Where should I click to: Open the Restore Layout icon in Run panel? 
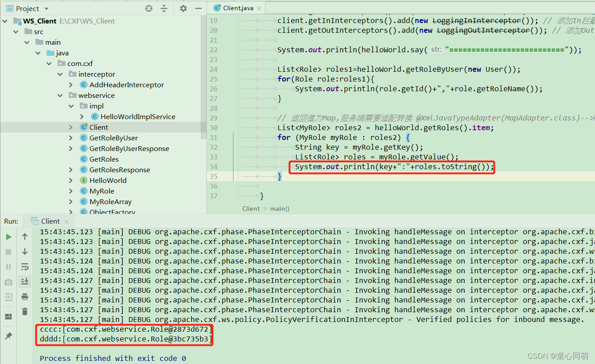point(8,317)
